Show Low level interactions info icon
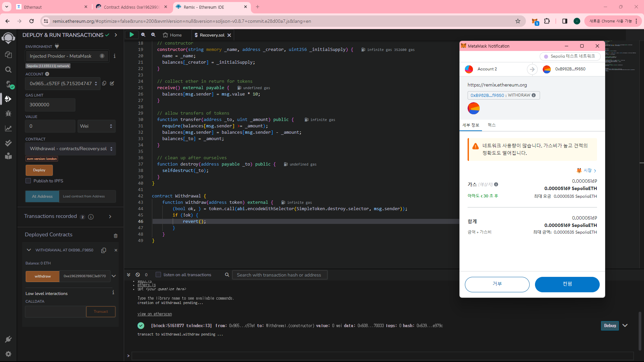The width and height of the screenshot is (644, 362). 113,292
